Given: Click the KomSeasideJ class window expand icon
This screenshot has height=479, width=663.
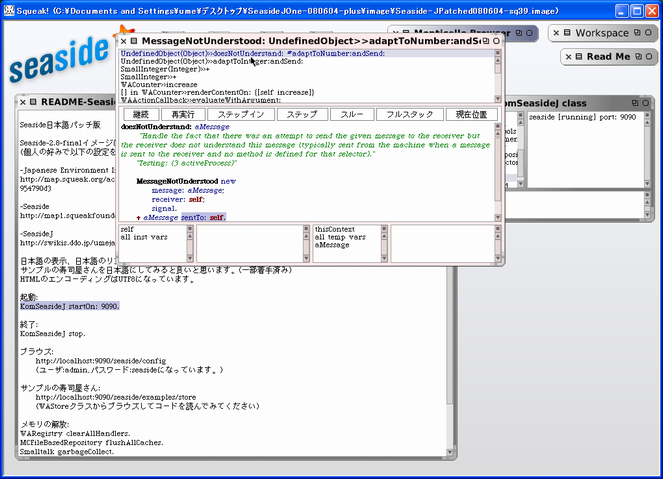Looking at the screenshot, I should coord(635,103).
